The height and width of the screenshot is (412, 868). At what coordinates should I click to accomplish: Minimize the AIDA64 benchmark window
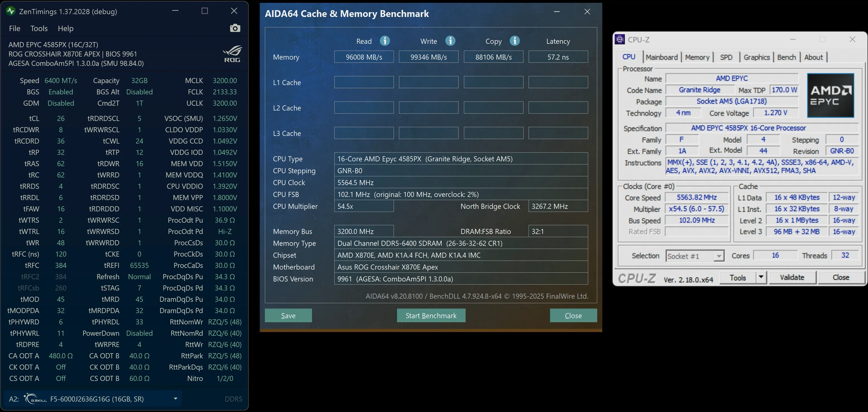pos(557,12)
